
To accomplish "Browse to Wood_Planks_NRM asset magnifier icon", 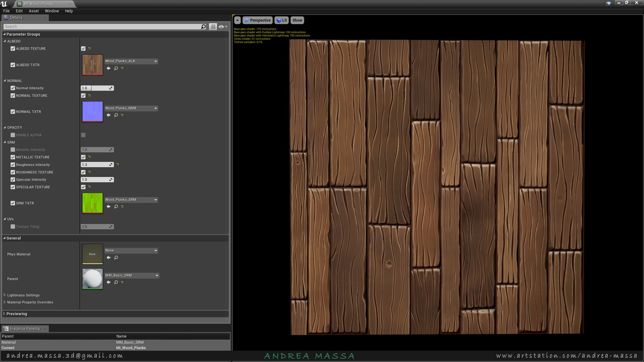I will point(116,115).
